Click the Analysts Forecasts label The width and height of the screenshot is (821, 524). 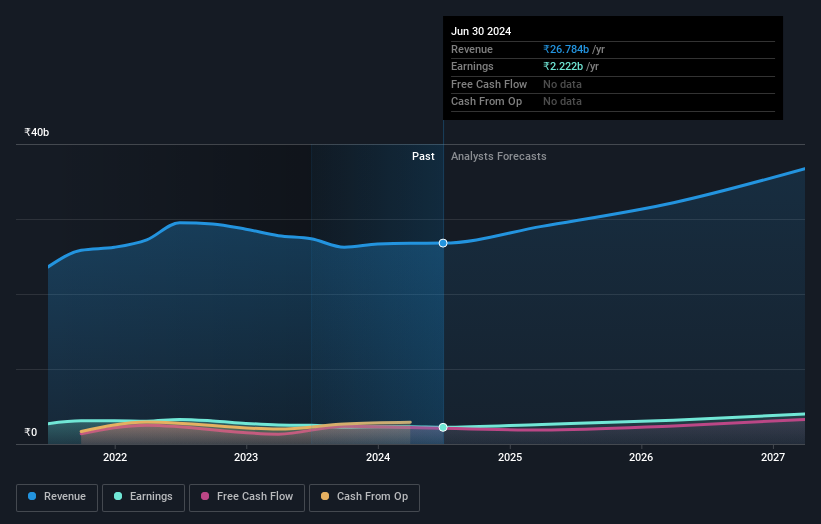point(498,156)
